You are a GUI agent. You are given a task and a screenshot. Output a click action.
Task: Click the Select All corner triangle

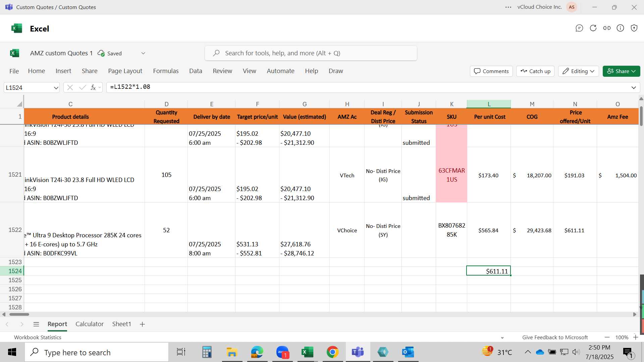point(19,104)
